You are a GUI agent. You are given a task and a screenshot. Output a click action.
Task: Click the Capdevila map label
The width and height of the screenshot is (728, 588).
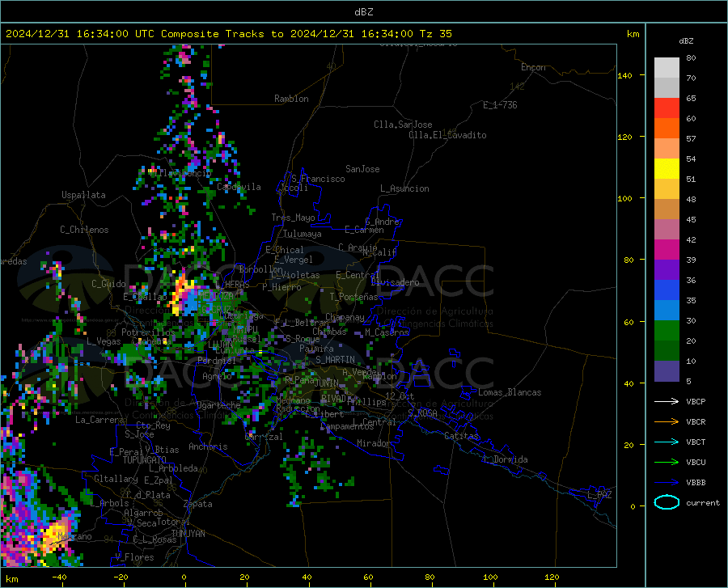click(239, 187)
